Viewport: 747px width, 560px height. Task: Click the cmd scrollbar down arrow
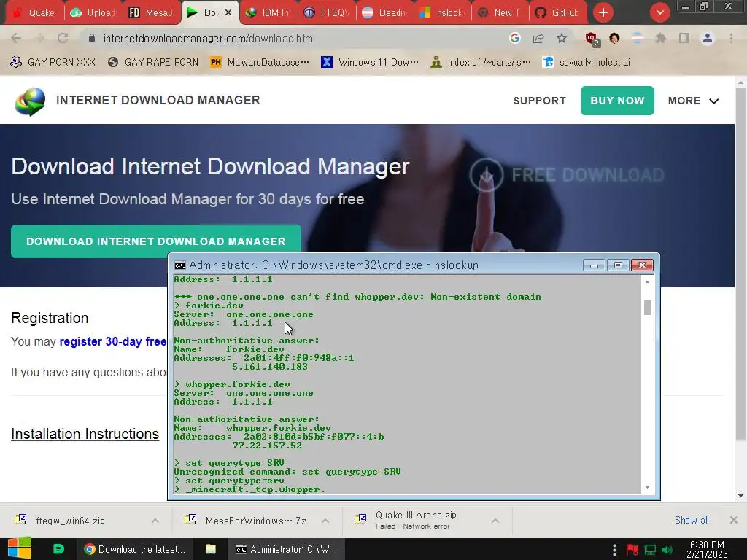pyautogui.click(x=647, y=488)
